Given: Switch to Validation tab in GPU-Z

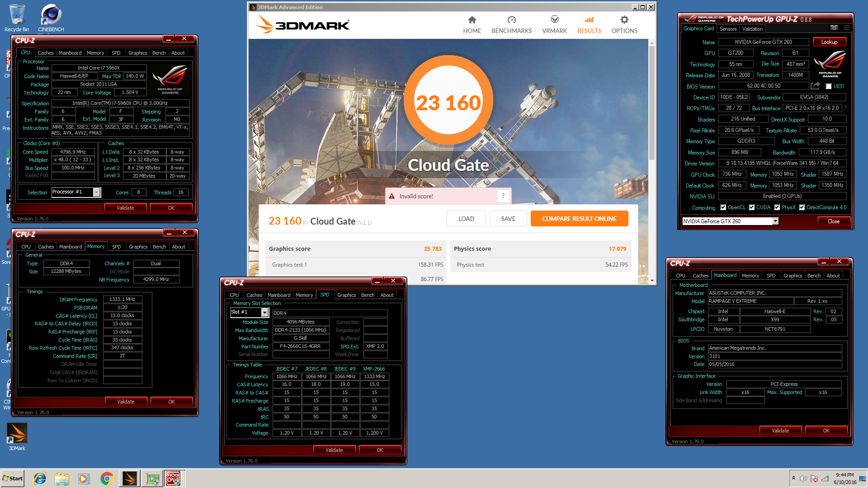Looking at the screenshot, I should [x=752, y=28].
